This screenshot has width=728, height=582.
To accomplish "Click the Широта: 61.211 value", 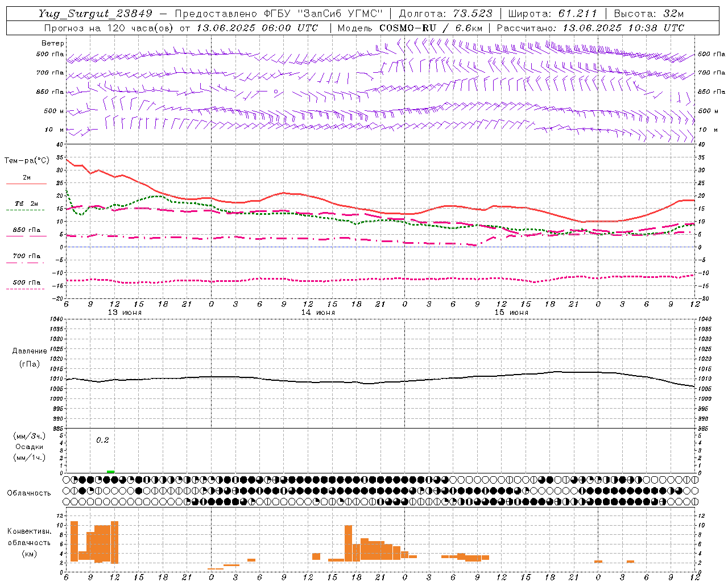I will [553, 14].
